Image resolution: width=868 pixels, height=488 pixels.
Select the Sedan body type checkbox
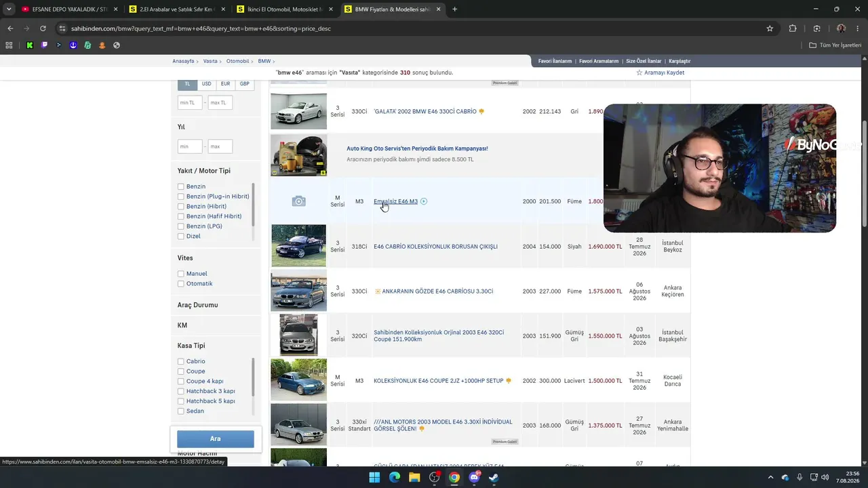click(181, 411)
